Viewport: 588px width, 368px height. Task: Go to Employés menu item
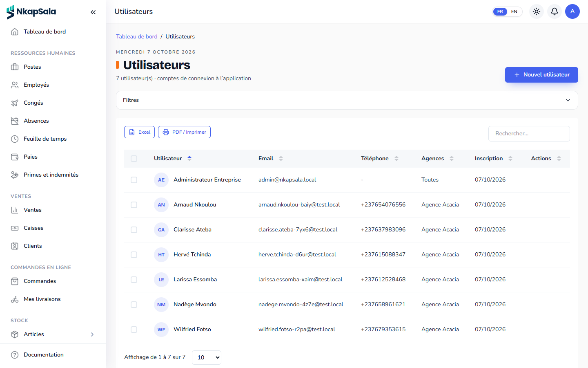(53, 85)
